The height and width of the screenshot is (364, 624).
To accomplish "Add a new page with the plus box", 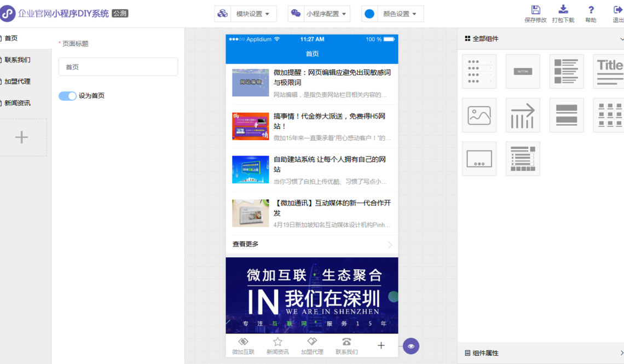I will (x=22, y=137).
